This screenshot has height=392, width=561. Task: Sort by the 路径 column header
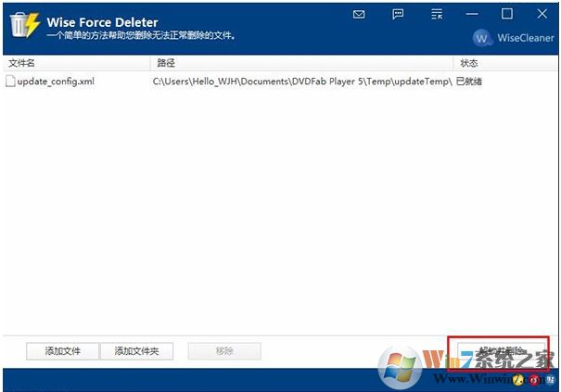pos(301,63)
